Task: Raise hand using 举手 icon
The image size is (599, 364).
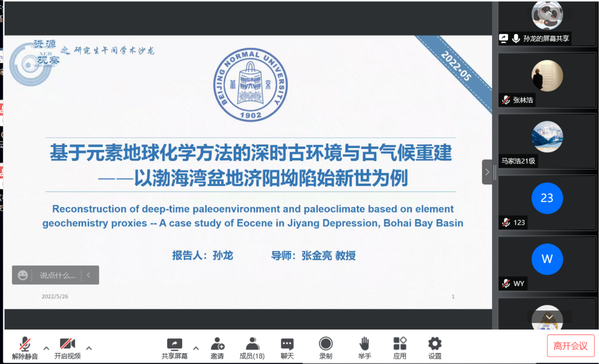Action: coord(364,348)
